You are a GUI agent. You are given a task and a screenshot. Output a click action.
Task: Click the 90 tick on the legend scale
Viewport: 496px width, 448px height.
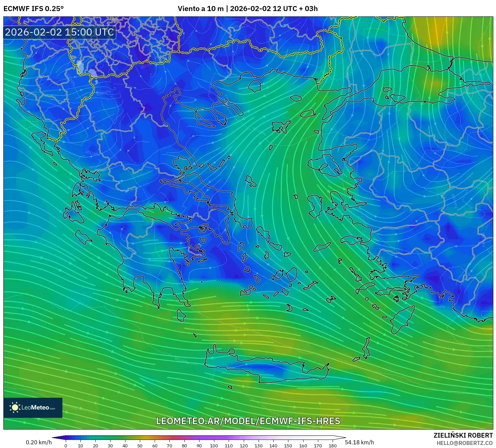[199, 446]
